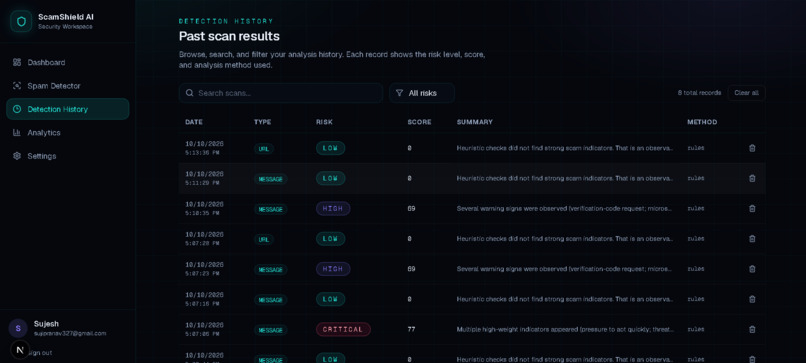Click the Detection History clock icon
806x363 pixels.
(17, 109)
